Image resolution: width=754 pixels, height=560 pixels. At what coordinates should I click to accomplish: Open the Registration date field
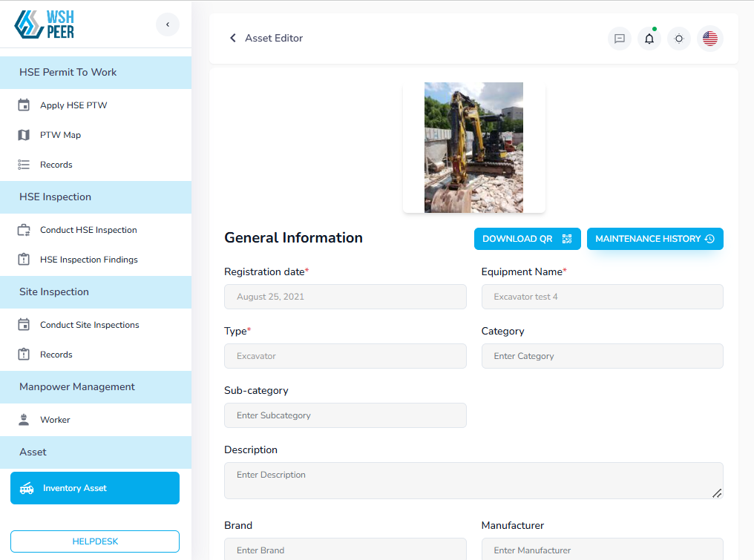[x=345, y=297]
